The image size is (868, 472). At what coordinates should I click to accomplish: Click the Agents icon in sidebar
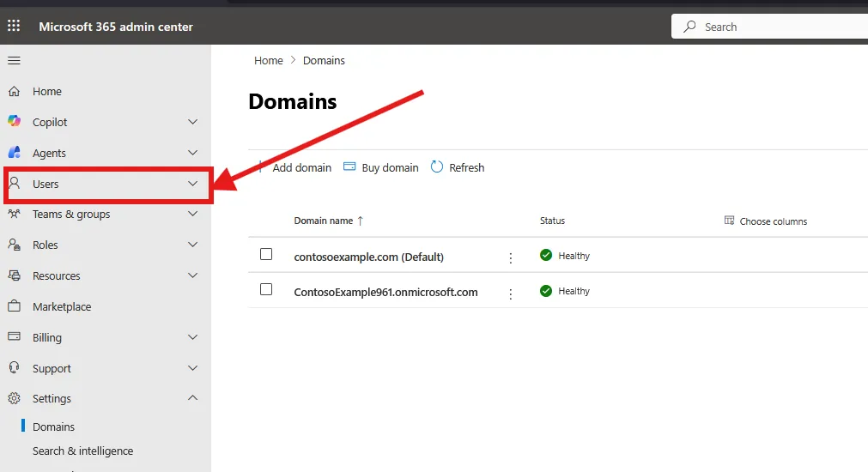(x=14, y=152)
